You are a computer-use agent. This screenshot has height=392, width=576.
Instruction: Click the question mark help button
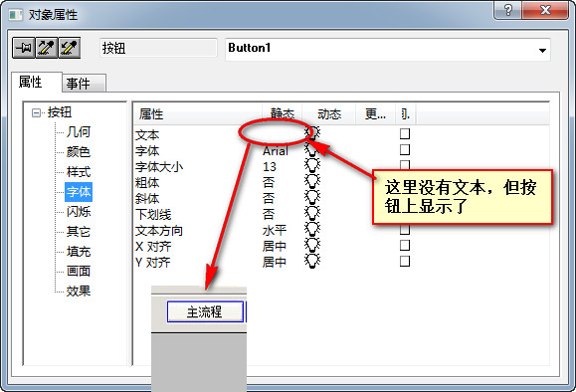(x=508, y=10)
